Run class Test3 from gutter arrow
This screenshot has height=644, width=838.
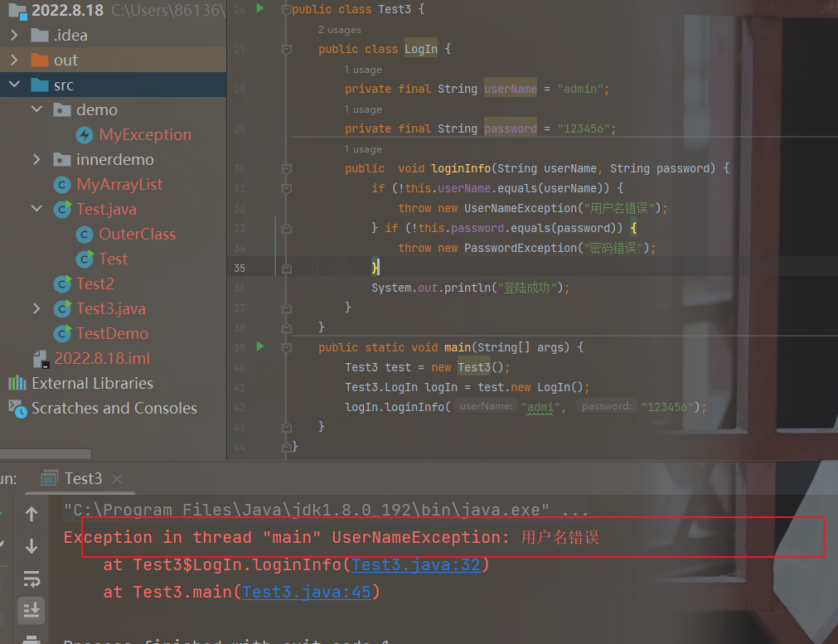[x=259, y=8]
